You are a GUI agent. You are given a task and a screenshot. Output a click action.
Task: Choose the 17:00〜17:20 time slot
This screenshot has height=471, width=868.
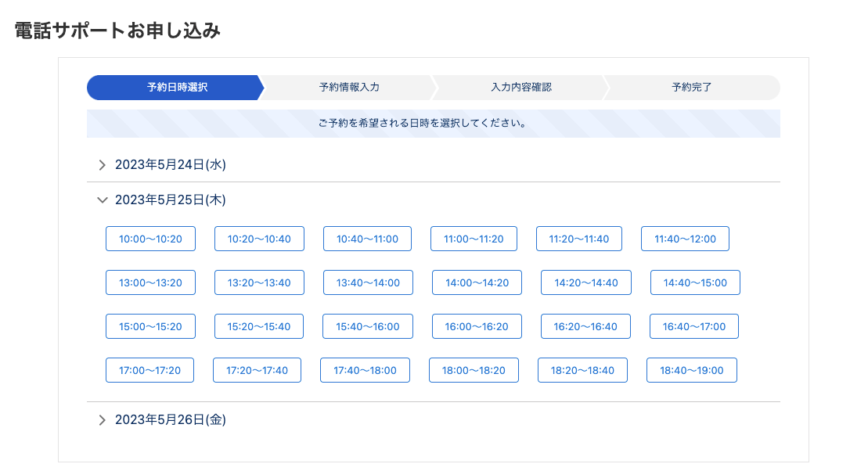tap(150, 370)
